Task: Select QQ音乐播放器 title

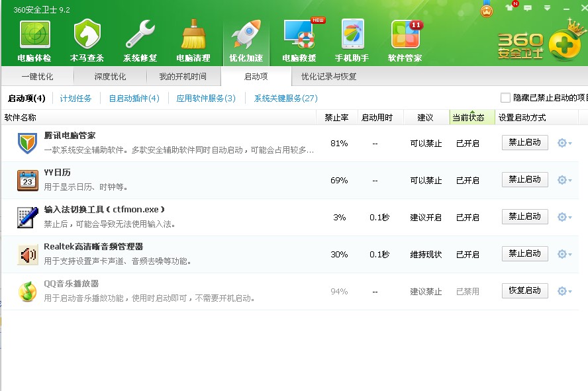Action: (x=72, y=284)
